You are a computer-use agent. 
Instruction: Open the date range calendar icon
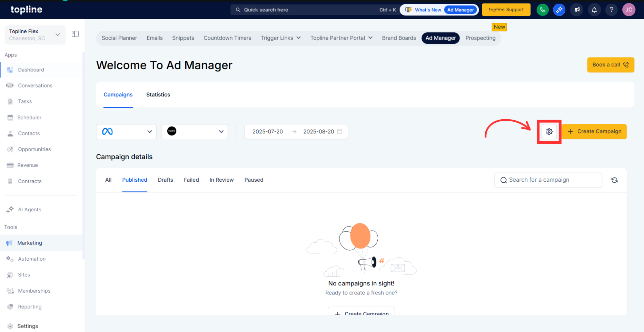340,131
